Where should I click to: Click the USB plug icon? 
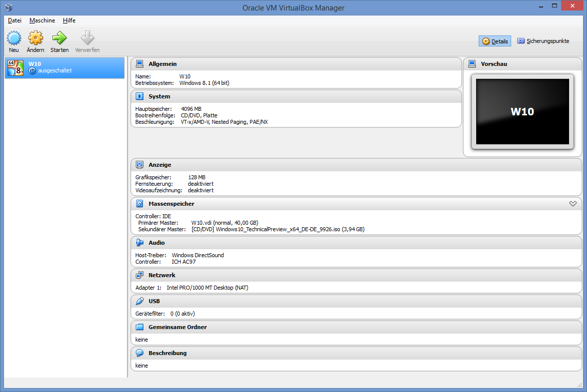140,301
